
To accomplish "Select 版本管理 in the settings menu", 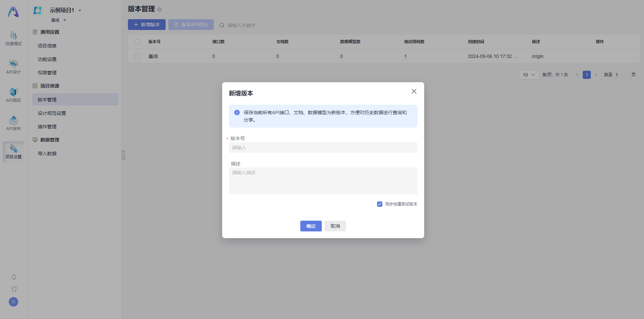I will [x=75, y=100].
